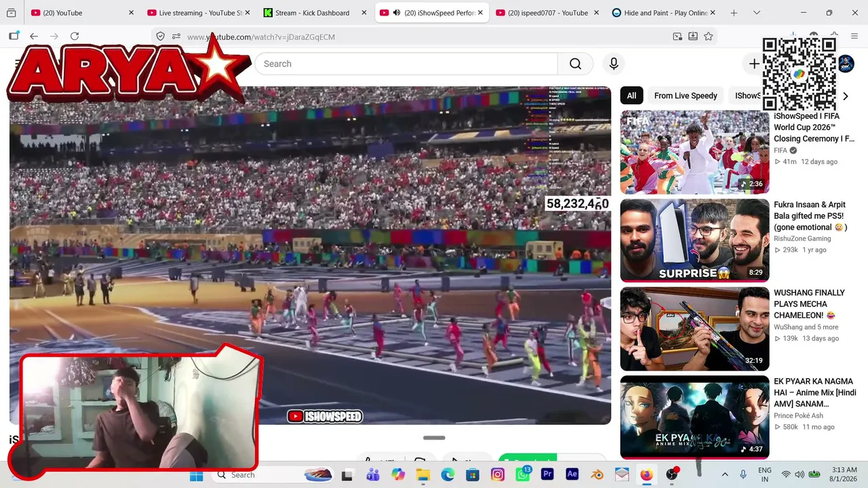Switch to Live streaming - YouTube Studio tab

click(x=200, y=13)
